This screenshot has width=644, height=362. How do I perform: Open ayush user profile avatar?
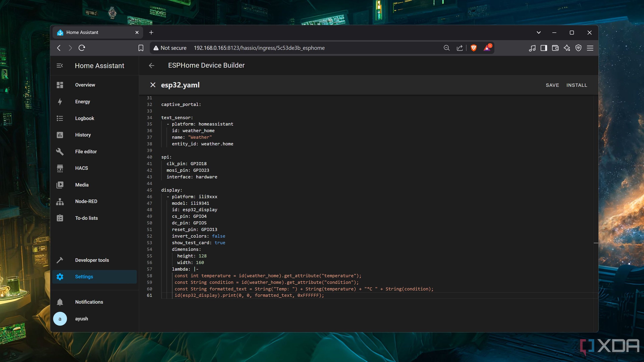(60, 319)
